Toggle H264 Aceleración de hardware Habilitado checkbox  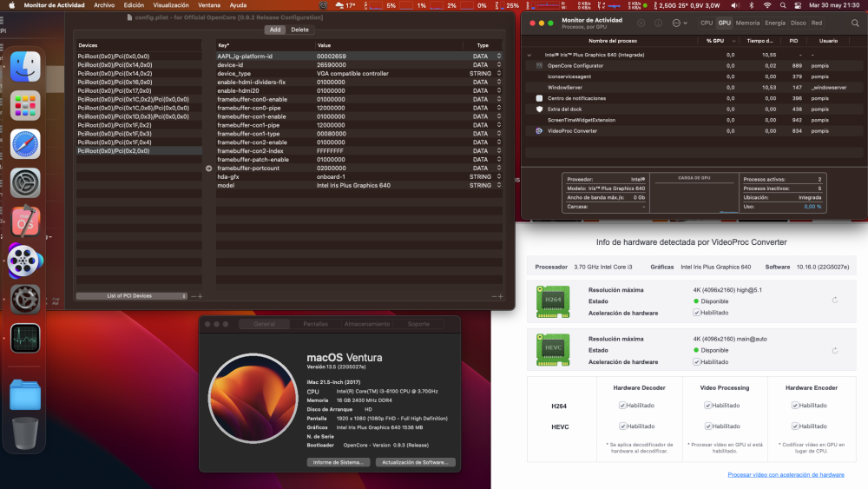click(x=696, y=313)
